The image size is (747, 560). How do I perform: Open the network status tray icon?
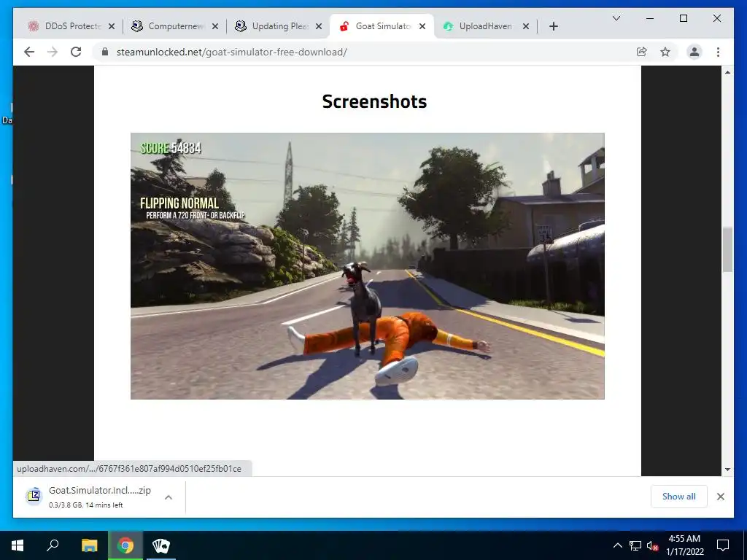tap(635, 545)
